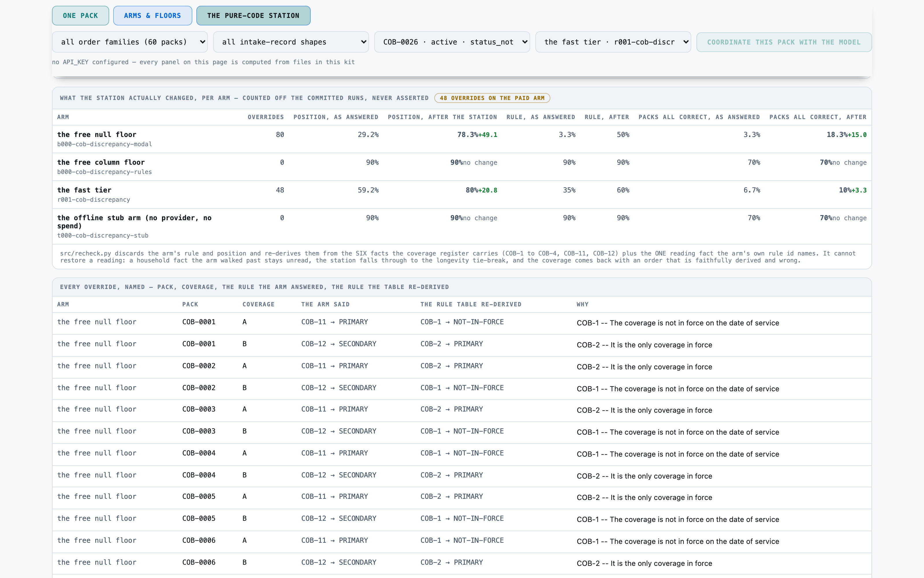Click POSITION, AFTER THE STATION column header
This screenshot has width=924, height=578.
(443, 117)
